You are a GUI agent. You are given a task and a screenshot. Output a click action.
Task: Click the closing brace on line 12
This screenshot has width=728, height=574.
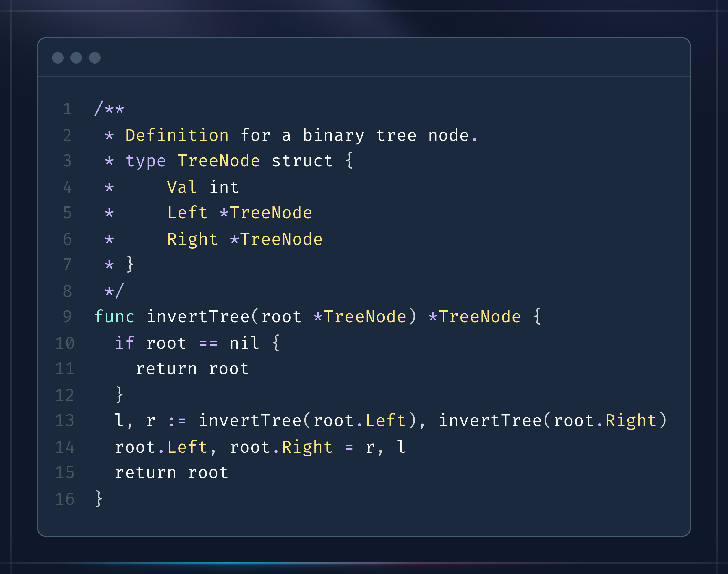coord(119,394)
